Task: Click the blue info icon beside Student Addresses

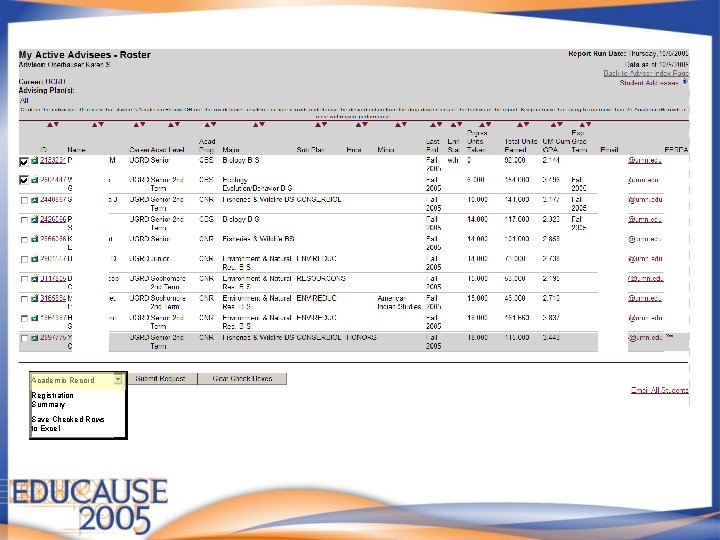Action: 685,82
